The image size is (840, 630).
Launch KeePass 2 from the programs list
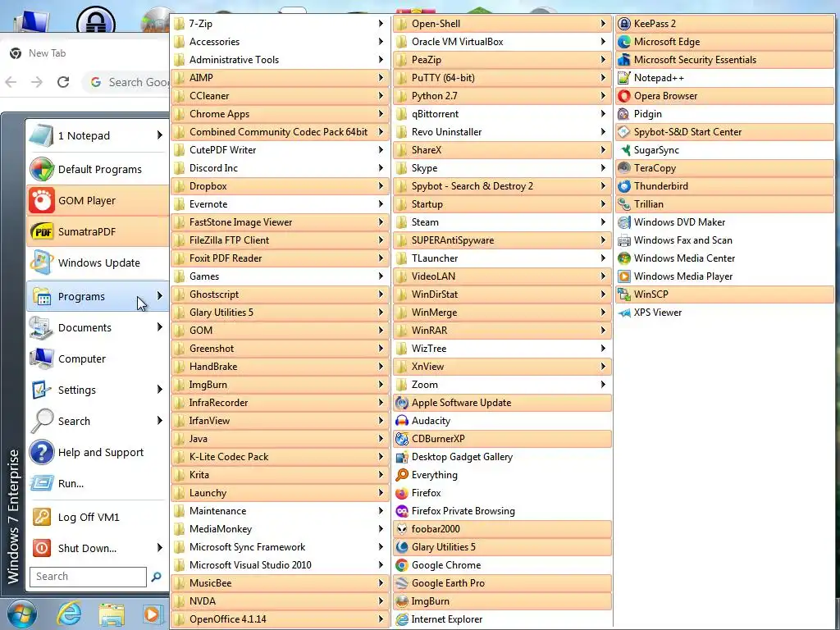724,24
